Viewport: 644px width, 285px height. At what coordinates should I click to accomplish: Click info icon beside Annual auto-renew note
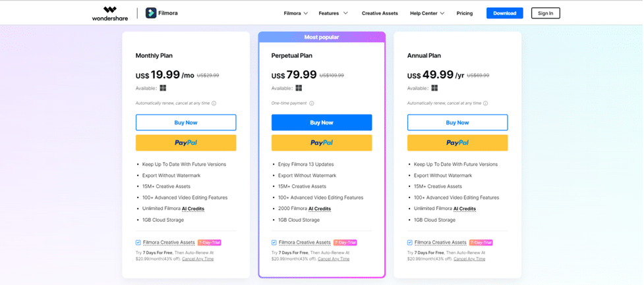[x=486, y=103]
